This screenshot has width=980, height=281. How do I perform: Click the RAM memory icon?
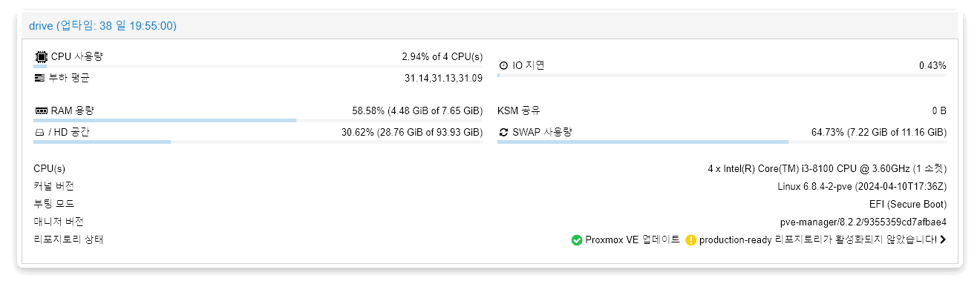41,111
